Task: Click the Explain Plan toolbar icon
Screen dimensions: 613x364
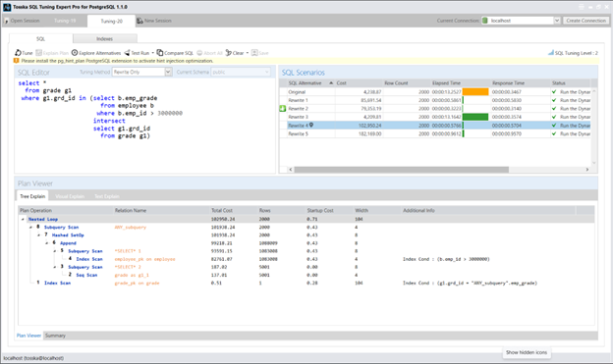Action: point(38,53)
